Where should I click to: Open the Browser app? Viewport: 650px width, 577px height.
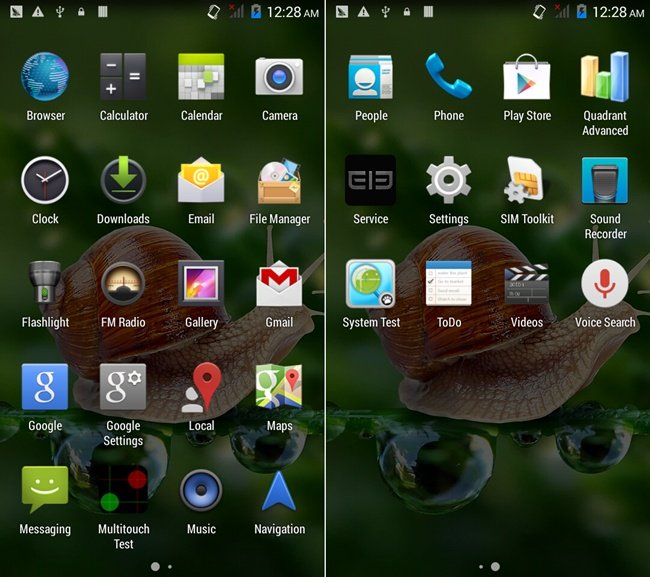point(45,77)
